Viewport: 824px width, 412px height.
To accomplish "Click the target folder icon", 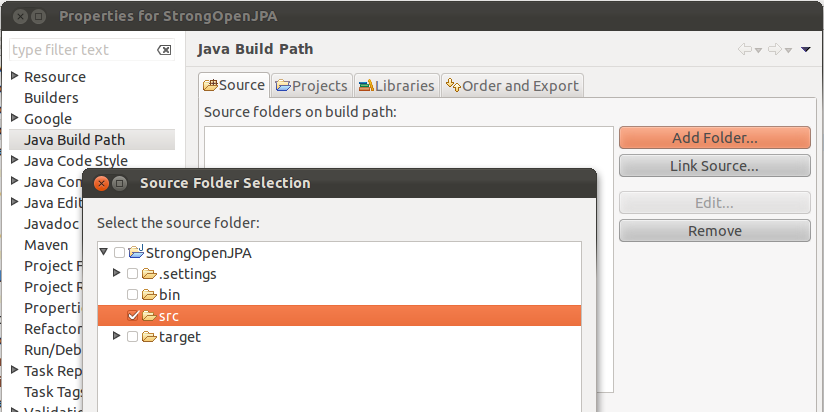I will pyautogui.click(x=150, y=337).
